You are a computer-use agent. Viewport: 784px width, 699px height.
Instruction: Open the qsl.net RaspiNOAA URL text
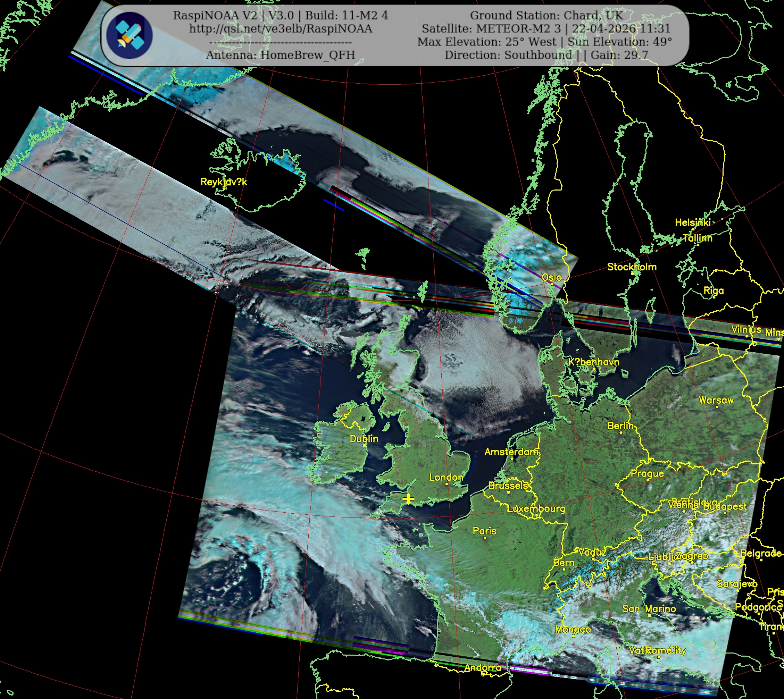click(x=281, y=29)
